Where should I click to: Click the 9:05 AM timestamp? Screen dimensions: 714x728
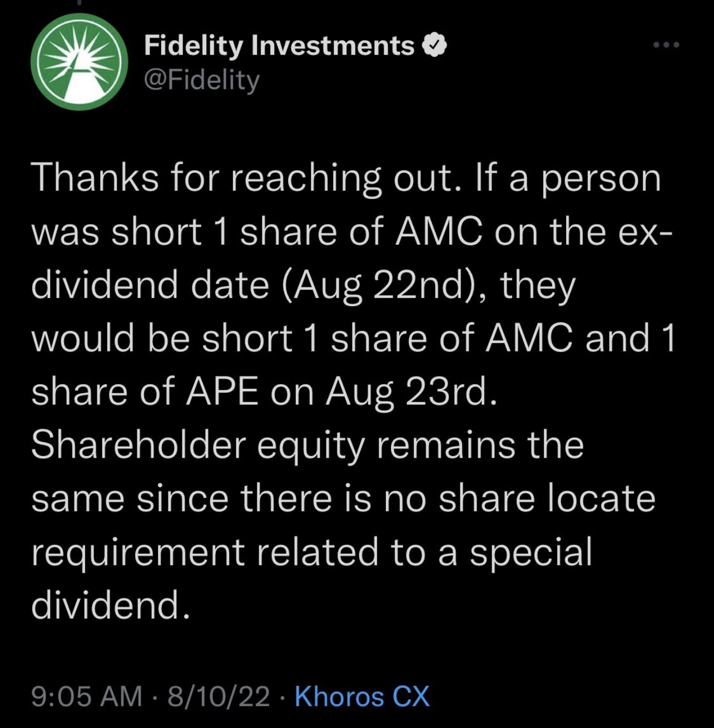point(87,696)
